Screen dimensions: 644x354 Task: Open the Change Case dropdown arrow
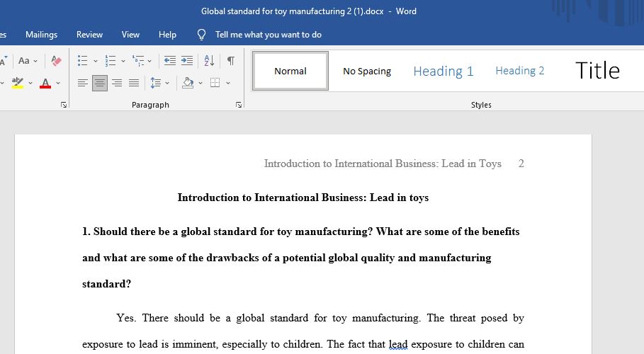pos(35,61)
